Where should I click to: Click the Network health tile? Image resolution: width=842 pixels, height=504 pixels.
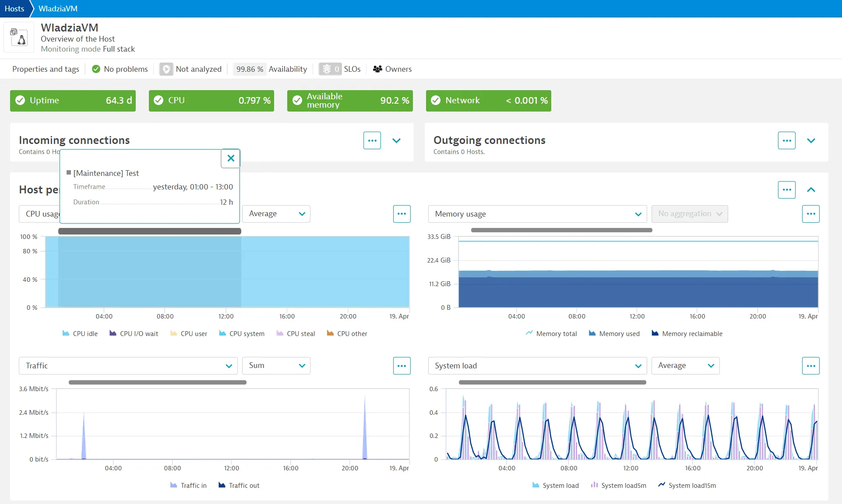(489, 101)
